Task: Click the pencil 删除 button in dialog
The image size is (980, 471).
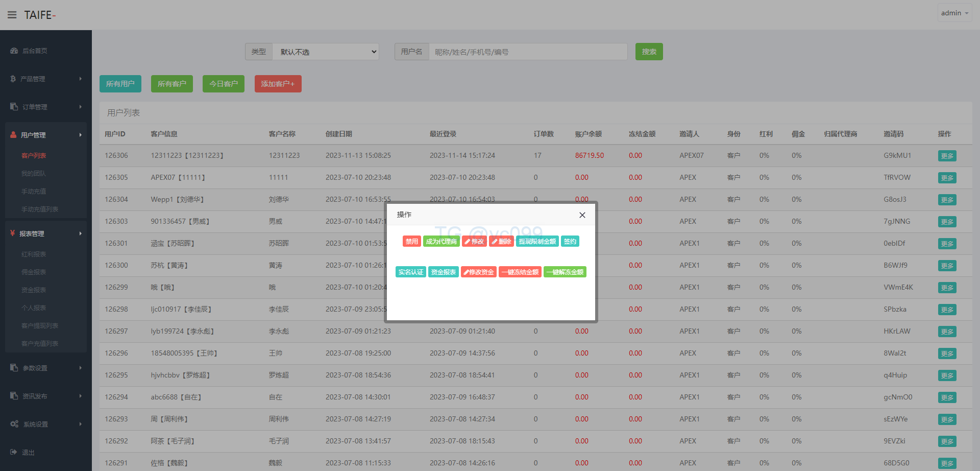Action: [501, 242]
